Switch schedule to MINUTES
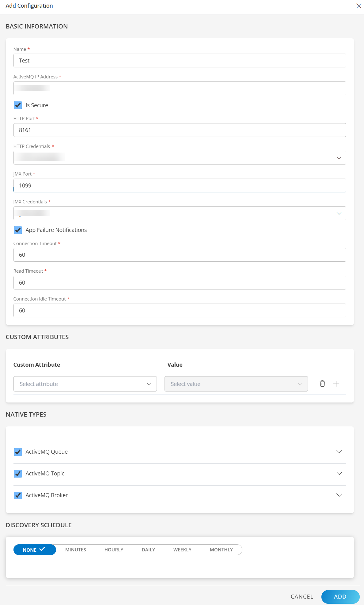The height and width of the screenshot is (605, 364). point(76,550)
